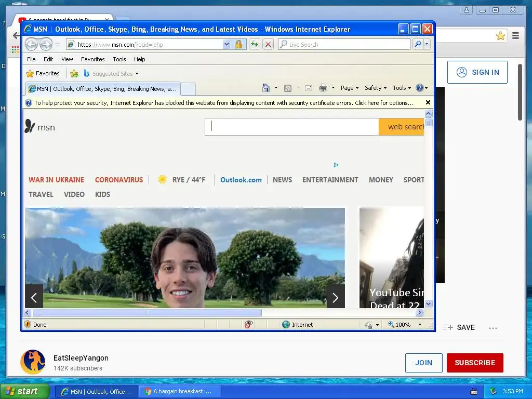Select the MSN tab in Internet Explorer

(103, 89)
